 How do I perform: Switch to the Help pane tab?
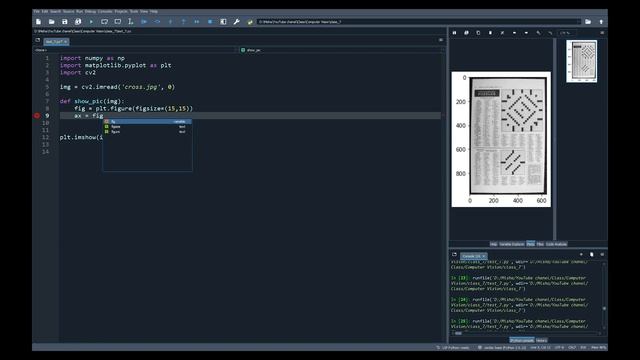(x=493, y=244)
